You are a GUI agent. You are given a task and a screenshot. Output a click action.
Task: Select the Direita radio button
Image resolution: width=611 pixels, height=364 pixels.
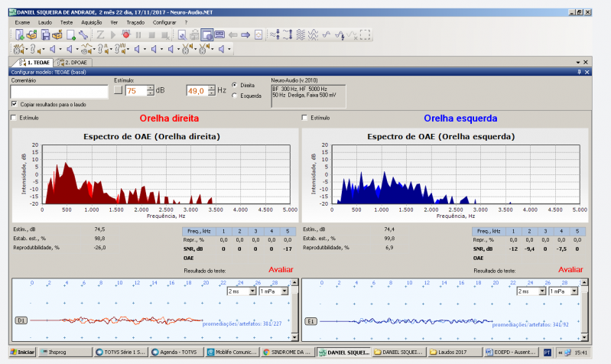[x=234, y=86]
